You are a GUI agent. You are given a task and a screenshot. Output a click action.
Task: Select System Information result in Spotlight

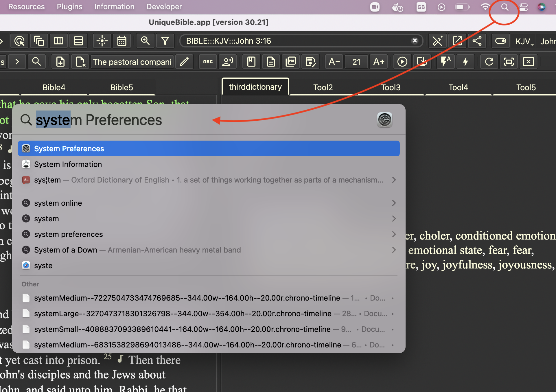[209, 164]
